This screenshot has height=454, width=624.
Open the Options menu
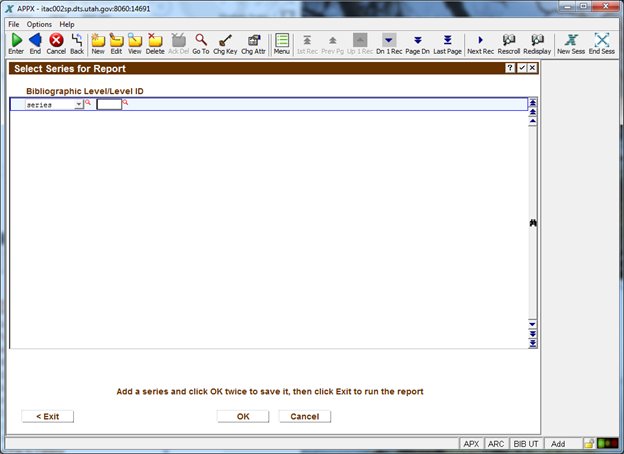[x=40, y=24]
